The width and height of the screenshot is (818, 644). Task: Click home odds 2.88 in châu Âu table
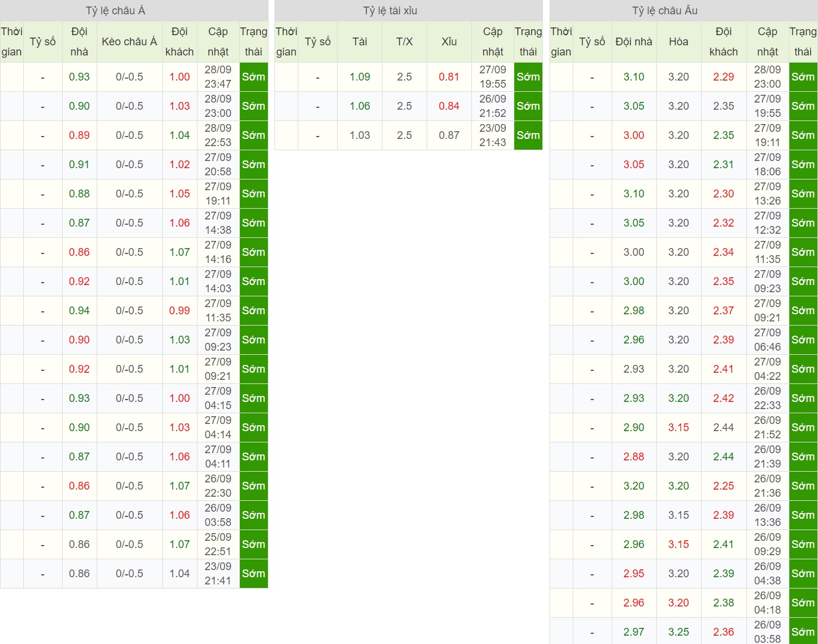point(634,457)
